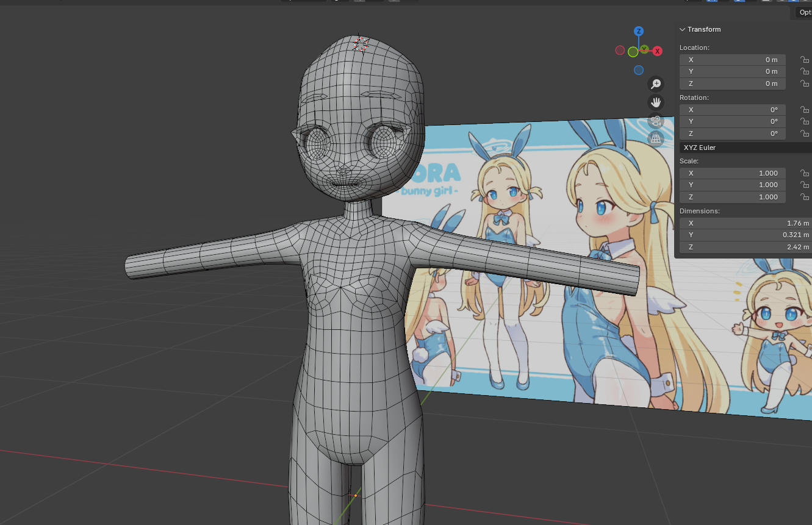This screenshot has height=525, width=812.
Task: Click the "Dimensions:" label
Action: 700,211
